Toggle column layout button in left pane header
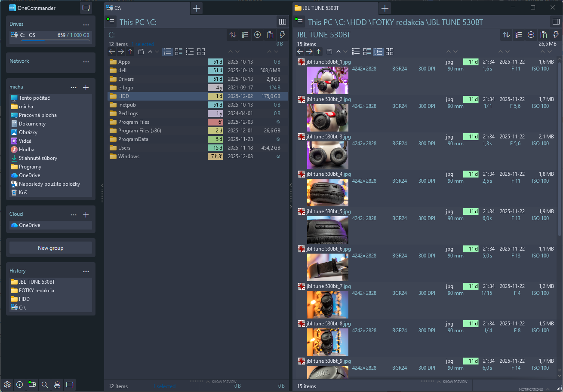 click(x=283, y=21)
